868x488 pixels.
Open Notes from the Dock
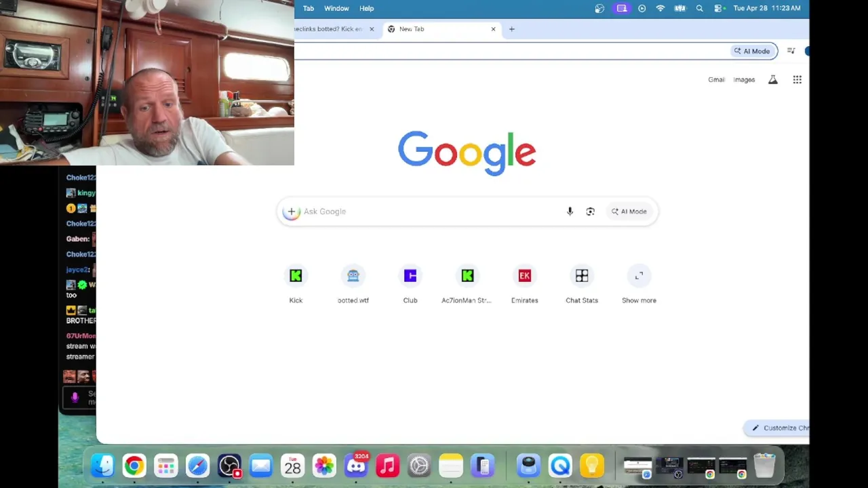pos(451,466)
